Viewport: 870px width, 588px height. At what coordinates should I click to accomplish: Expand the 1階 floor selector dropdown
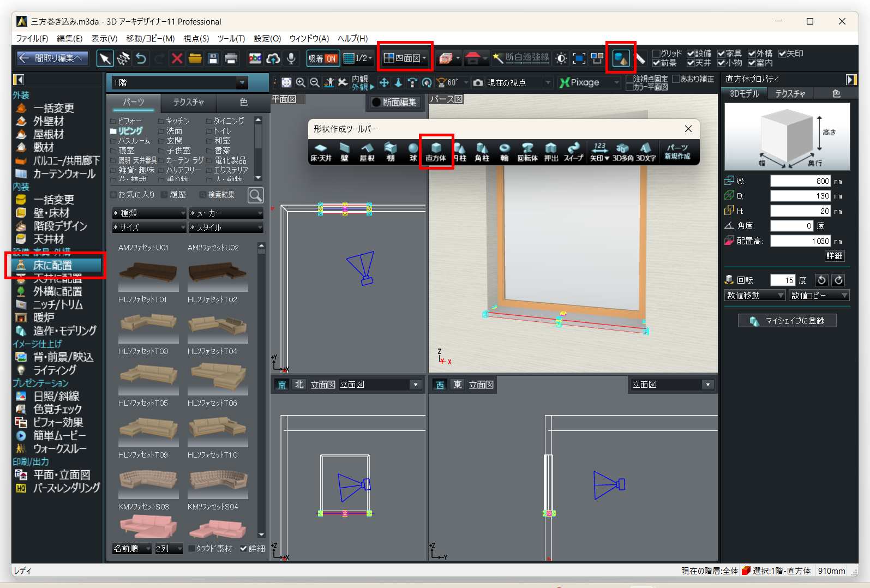(x=242, y=83)
